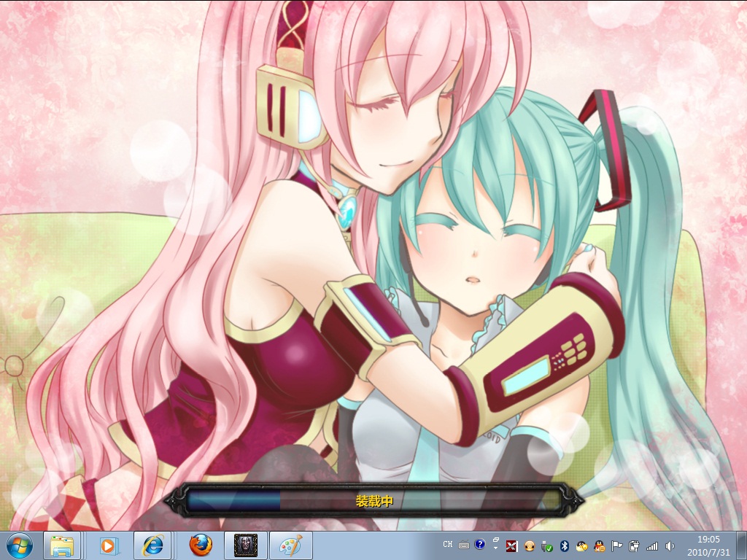Open the Bluetooth tray icon
The width and height of the screenshot is (747, 560).
[565, 546]
